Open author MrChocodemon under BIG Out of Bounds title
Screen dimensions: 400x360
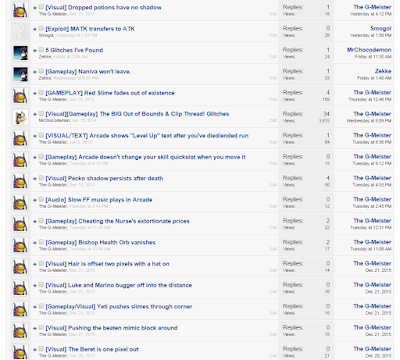pyautogui.click(x=55, y=120)
